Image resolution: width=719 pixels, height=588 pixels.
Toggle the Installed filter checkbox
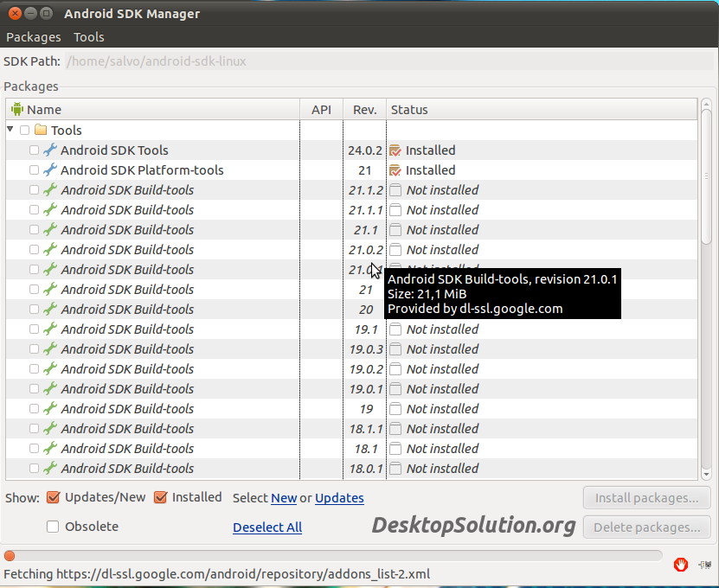pos(160,497)
